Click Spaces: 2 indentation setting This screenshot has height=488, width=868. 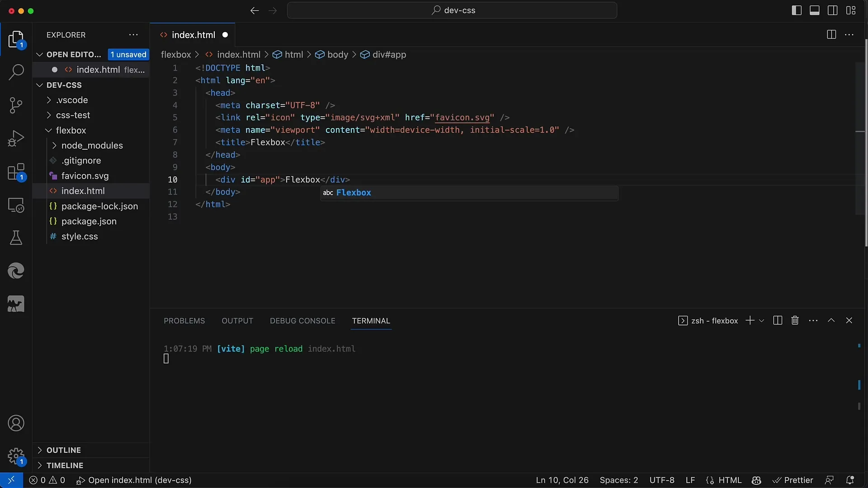pos(619,480)
